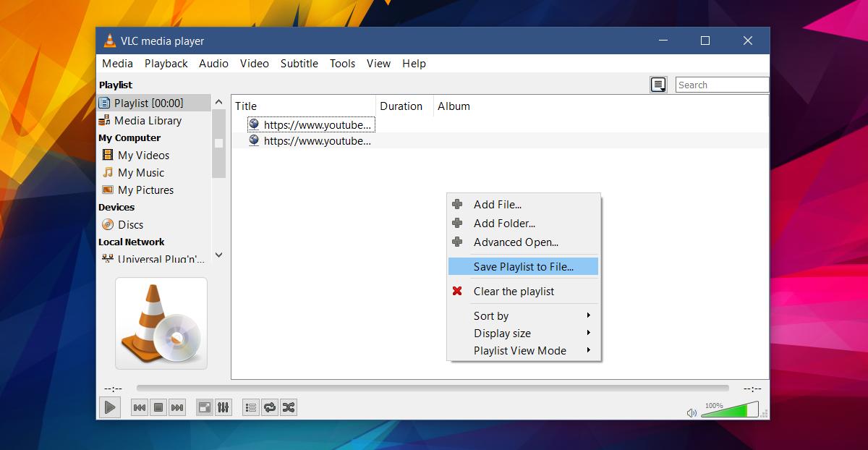Close the VLC media player window
868x450 pixels.
[x=748, y=41]
